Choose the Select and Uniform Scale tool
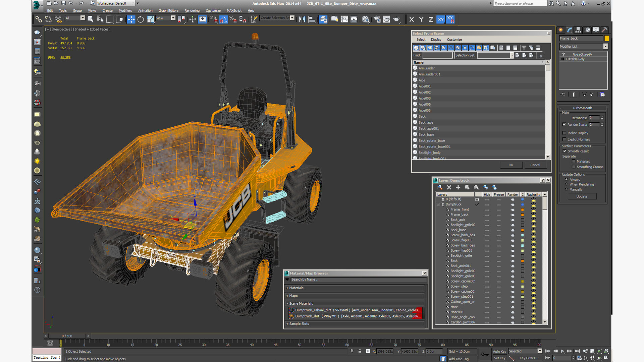 [151, 19]
